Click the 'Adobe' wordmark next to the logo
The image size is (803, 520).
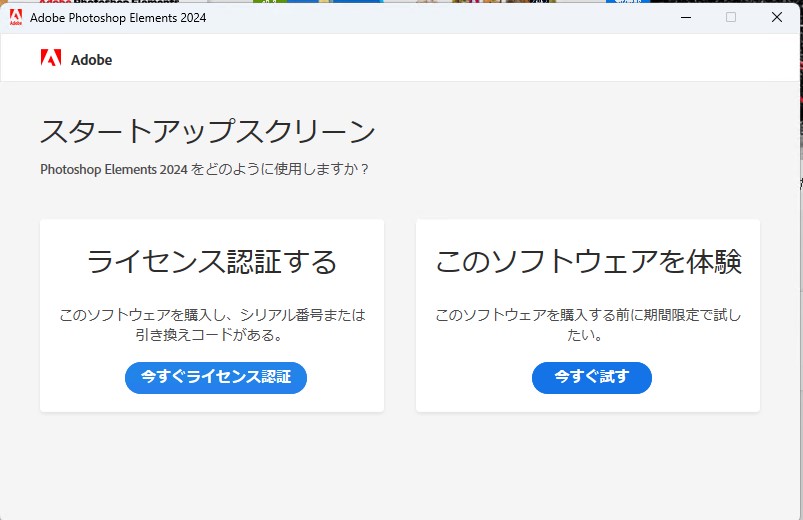[x=91, y=60]
